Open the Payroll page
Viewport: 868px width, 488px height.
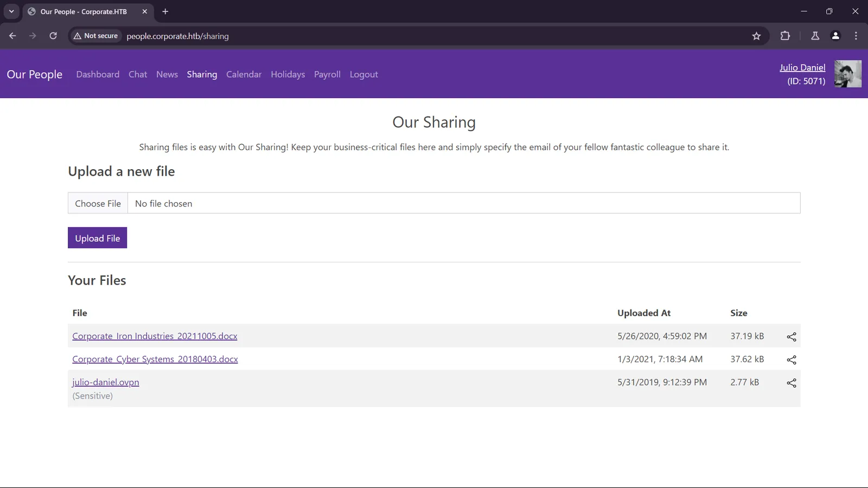(x=327, y=74)
